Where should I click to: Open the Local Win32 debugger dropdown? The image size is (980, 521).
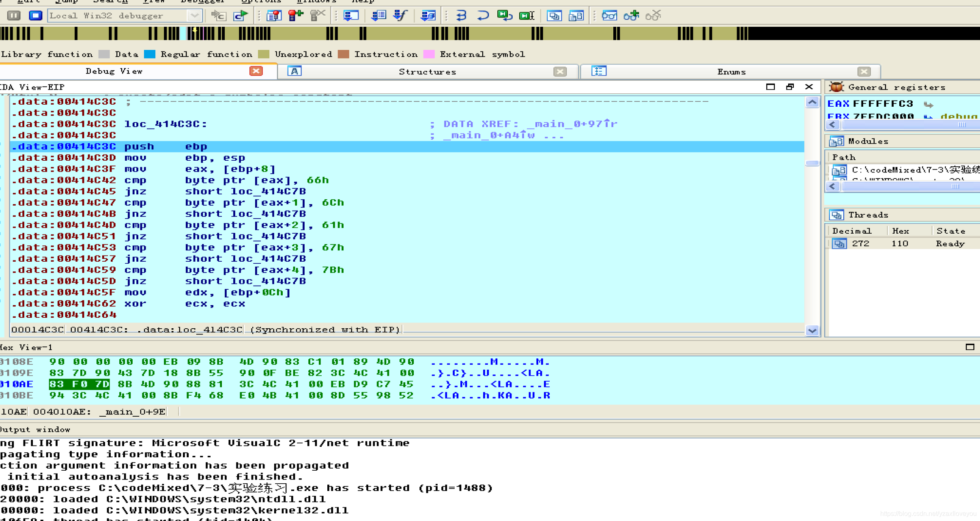coord(195,16)
